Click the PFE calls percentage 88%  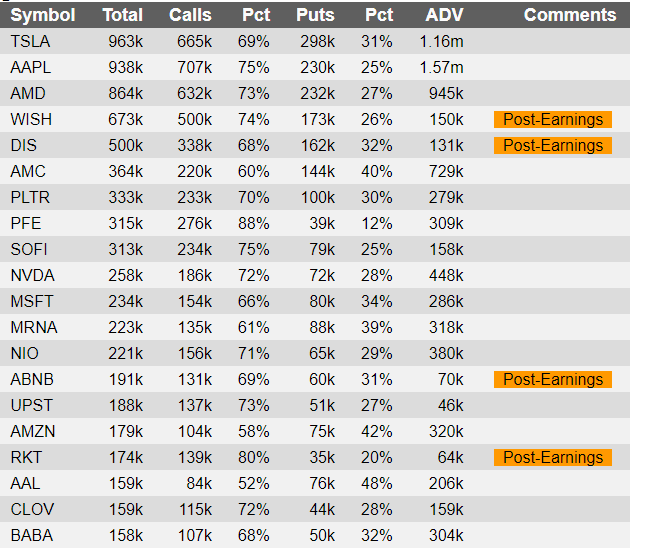(254, 224)
